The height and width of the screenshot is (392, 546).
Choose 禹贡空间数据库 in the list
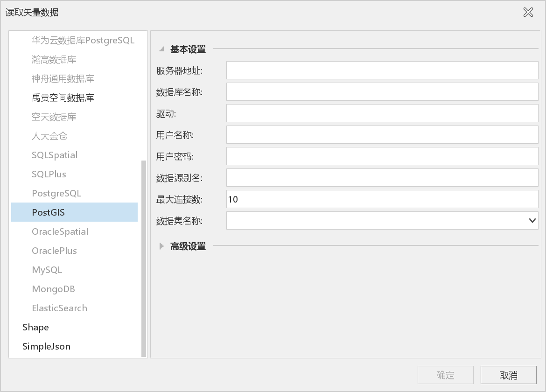[x=63, y=98]
